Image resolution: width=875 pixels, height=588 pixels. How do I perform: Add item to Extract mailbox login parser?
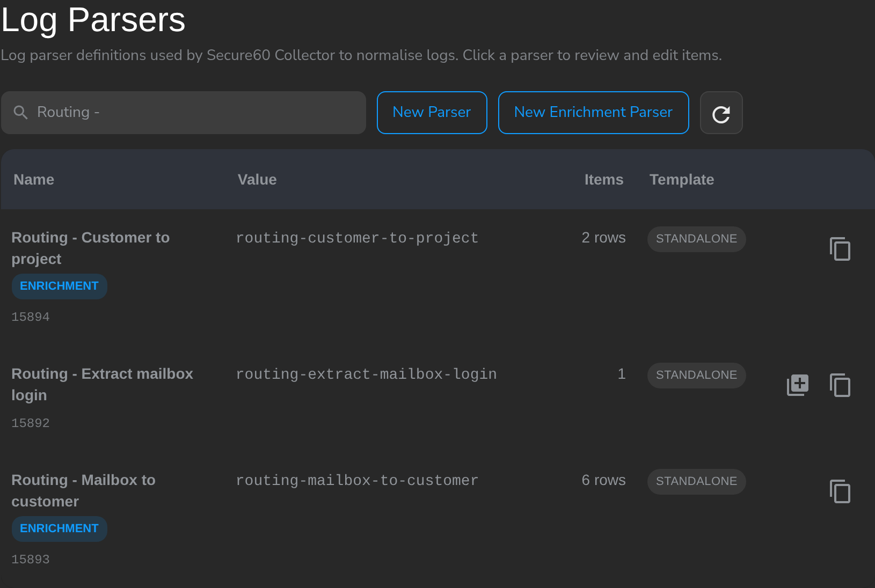click(798, 385)
